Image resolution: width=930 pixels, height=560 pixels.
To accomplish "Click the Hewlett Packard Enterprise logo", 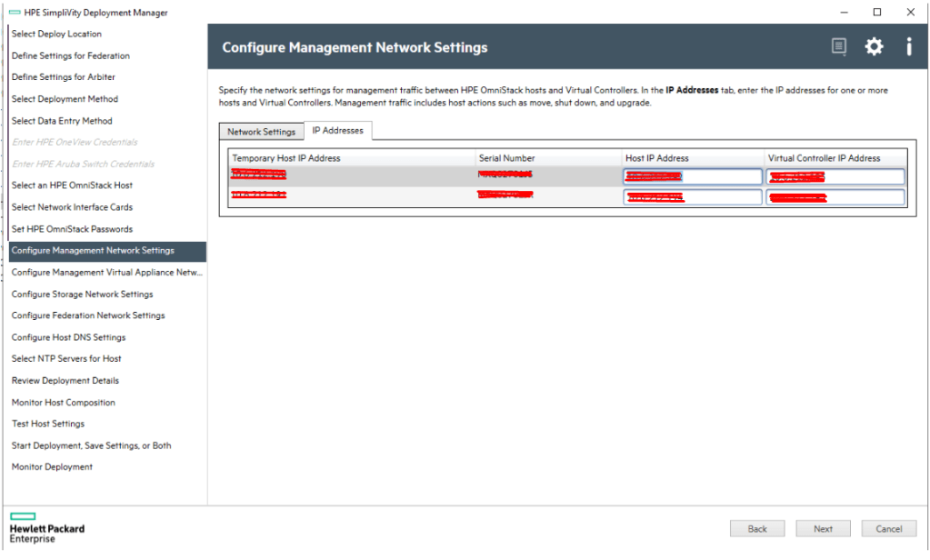I will 46,527.
